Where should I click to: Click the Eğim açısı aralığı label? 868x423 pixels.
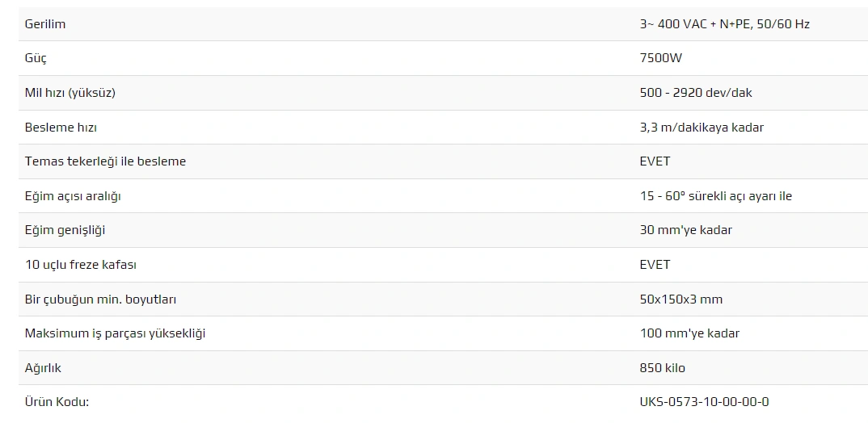coord(73,196)
